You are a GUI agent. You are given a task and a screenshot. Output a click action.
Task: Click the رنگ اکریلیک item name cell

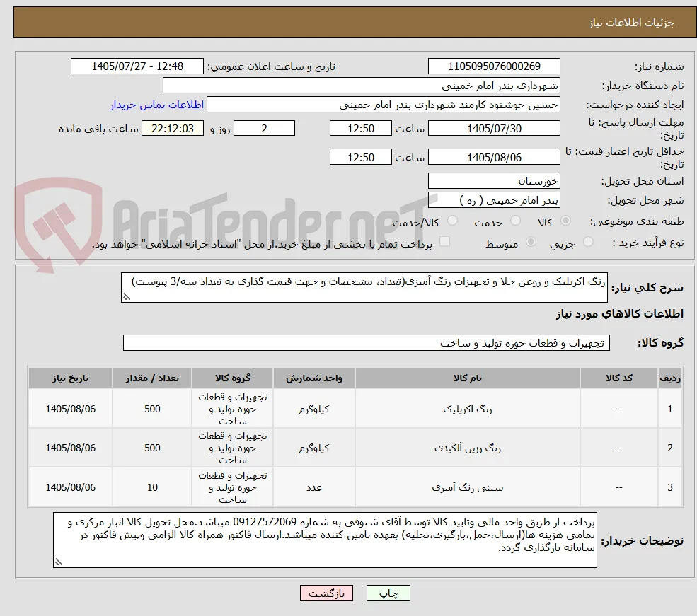(x=467, y=409)
